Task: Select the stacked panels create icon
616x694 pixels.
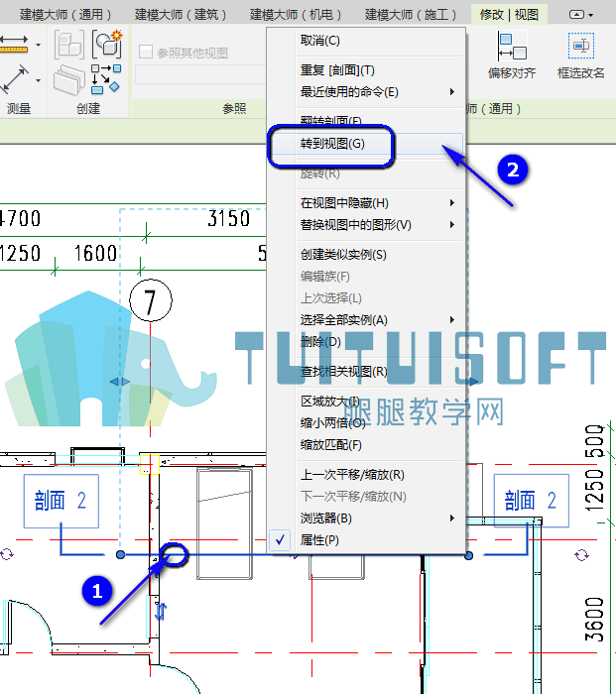Action: point(69,80)
